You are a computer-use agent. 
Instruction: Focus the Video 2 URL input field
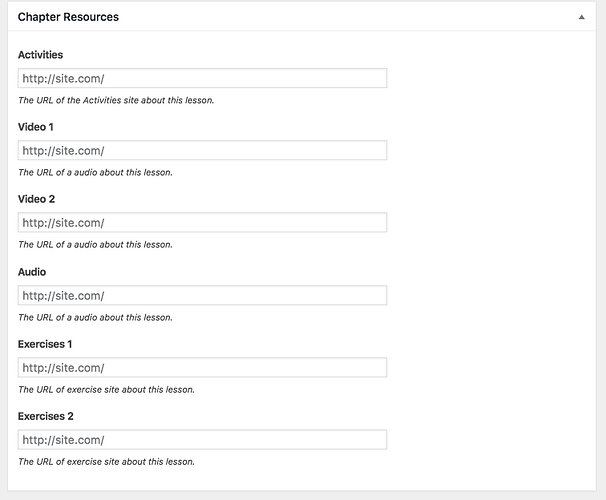(x=202, y=223)
